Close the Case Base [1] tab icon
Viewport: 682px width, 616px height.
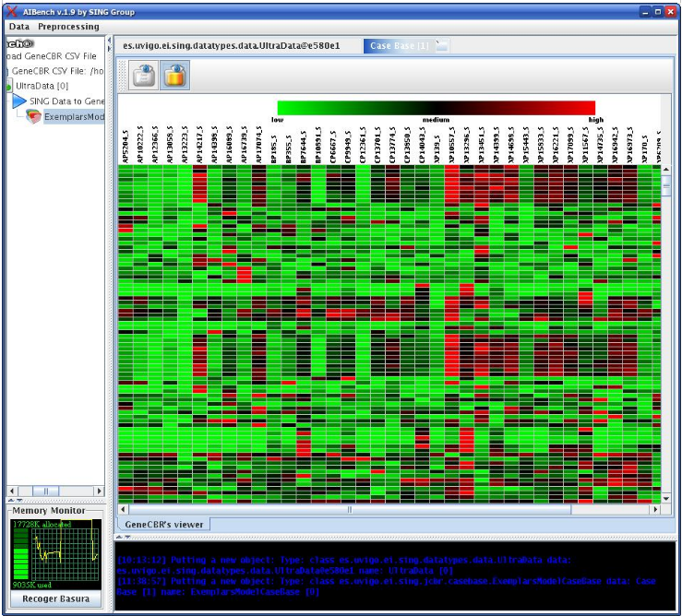442,45
